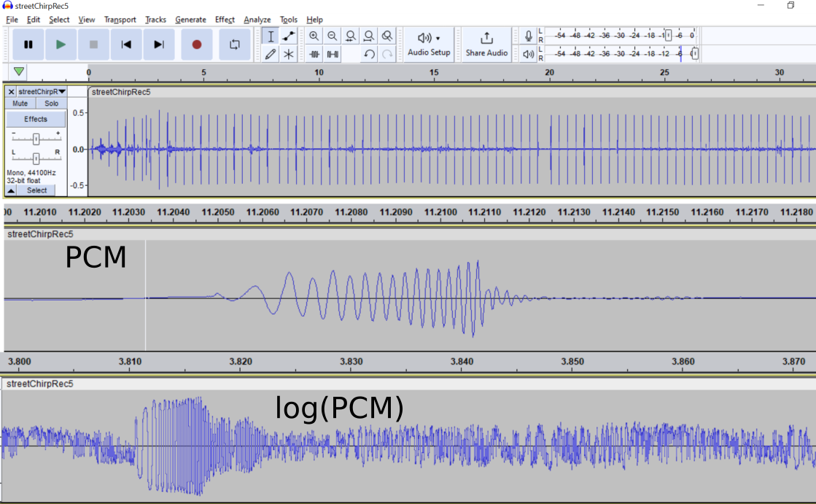
Task: Open the Generate menu
Action: pos(190,19)
